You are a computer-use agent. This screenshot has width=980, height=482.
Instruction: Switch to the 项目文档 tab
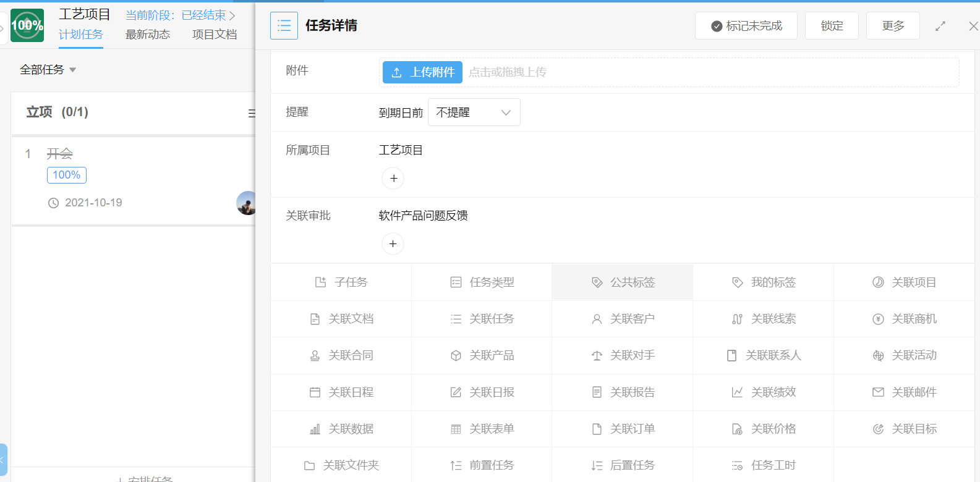coord(215,35)
